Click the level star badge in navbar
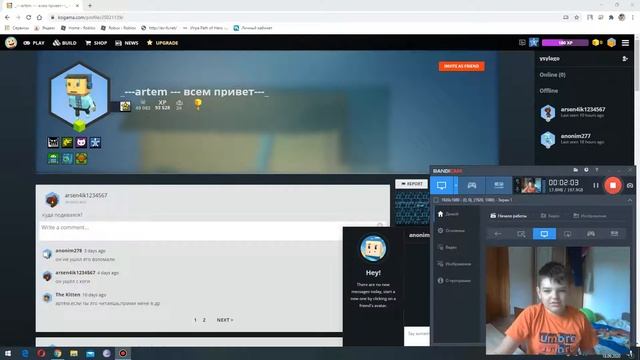This screenshot has height=360, width=640. 533,42
